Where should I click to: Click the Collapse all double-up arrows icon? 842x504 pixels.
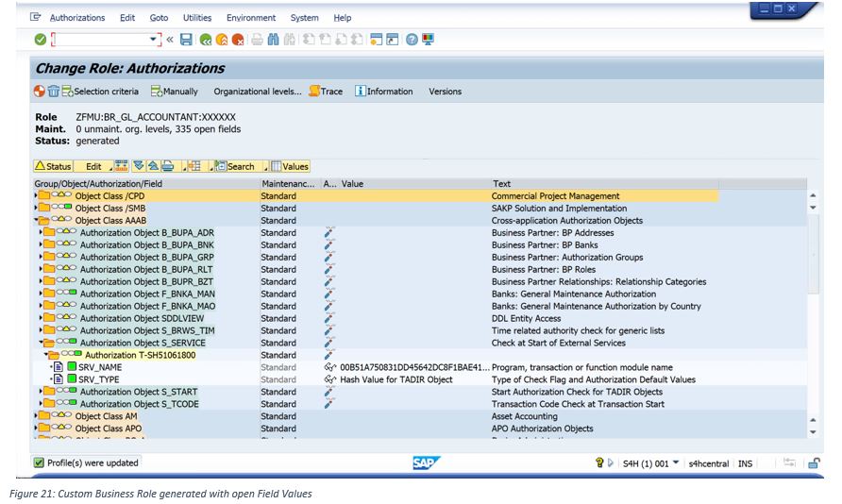pyautogui.click(x=153, y=166)
